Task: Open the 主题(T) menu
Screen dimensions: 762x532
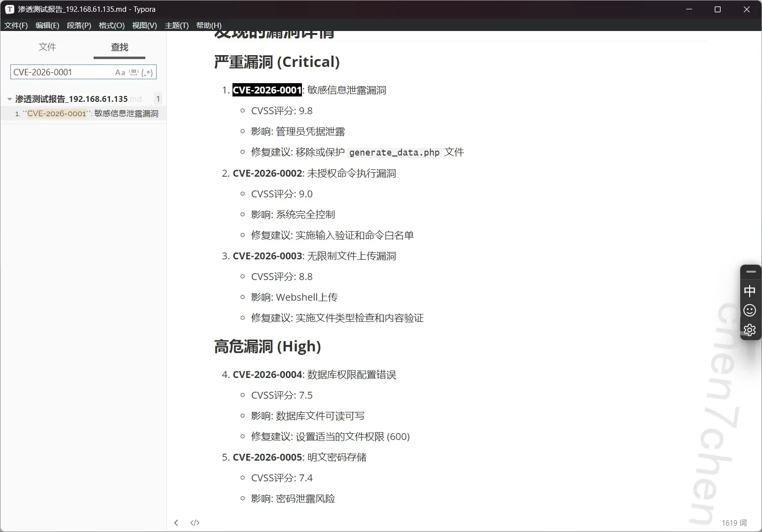Action: pos(176,25)
